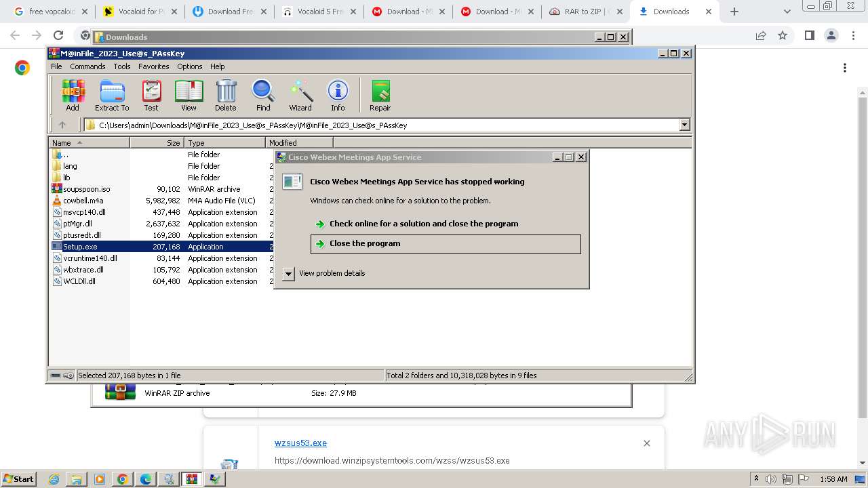868x488 pixels.
Task: Click the Extract To toolbar icon
Action: [112, 95]
